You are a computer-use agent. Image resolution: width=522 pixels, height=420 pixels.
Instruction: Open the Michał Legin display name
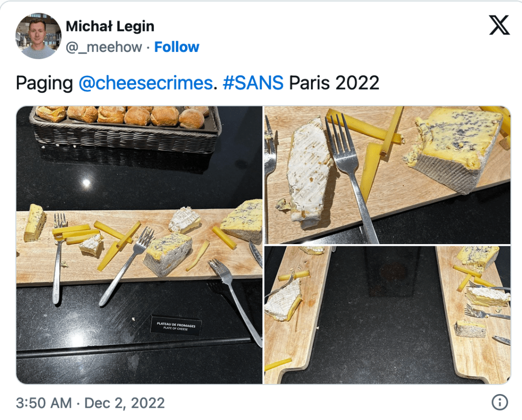point(110,27)
